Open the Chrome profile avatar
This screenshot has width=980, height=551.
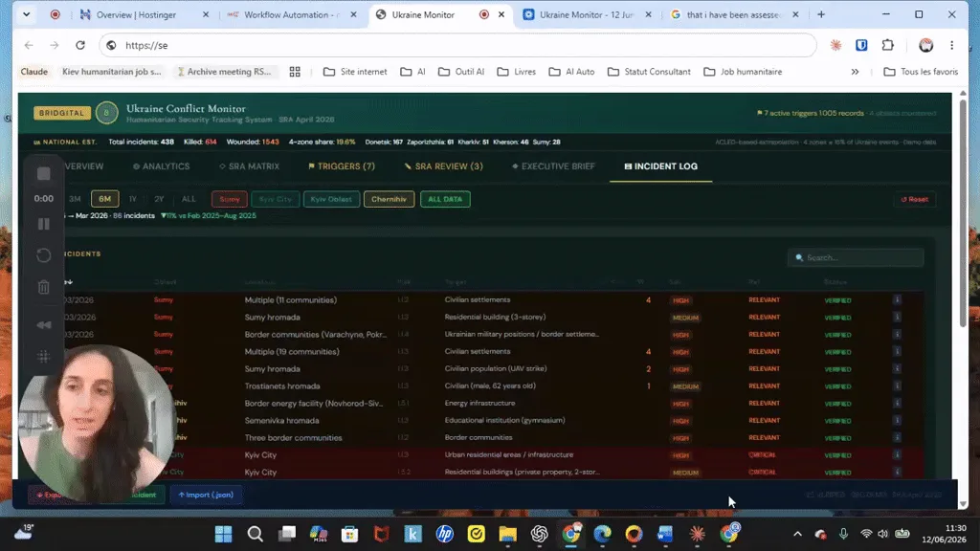(925, 45)
